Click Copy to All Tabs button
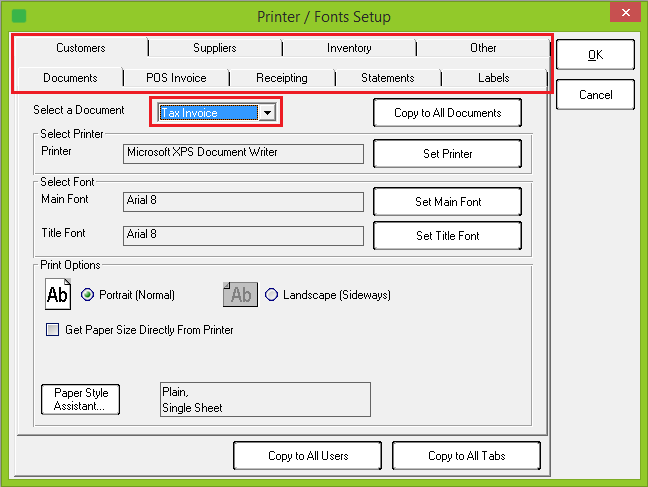The width and height of the screenshot is (648, 487). pyautogui.click(x=467, y=456)
